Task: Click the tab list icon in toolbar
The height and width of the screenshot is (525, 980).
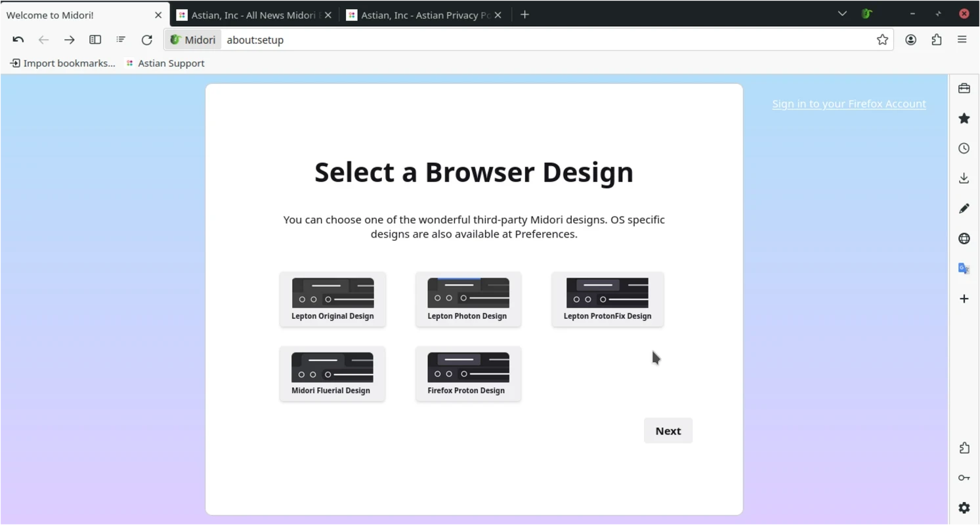Action: pyautogui.click(x=121, y=40)
